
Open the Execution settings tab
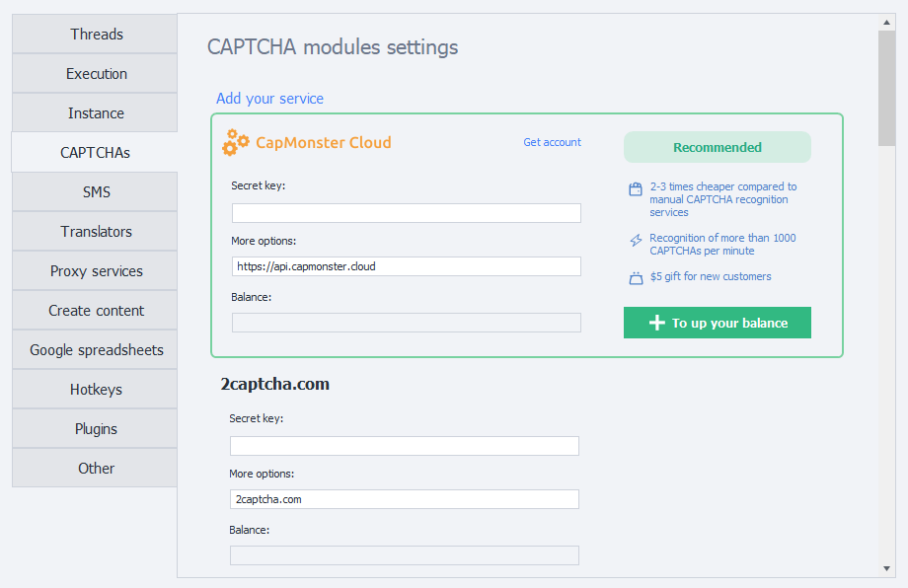tap(96, 74)
